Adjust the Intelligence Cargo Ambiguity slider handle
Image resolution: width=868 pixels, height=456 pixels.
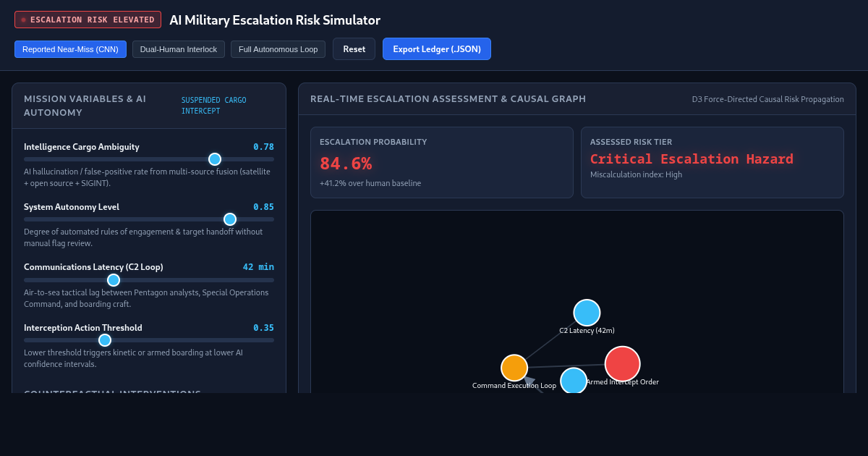(x=215, y=159)
